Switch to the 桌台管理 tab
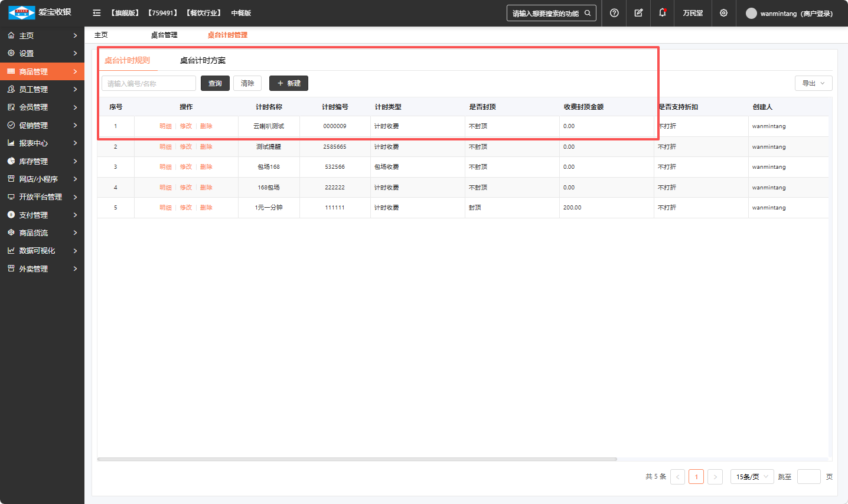Viewport: 848px width, 504px height. pyautogui.click(x=164, y=35)
